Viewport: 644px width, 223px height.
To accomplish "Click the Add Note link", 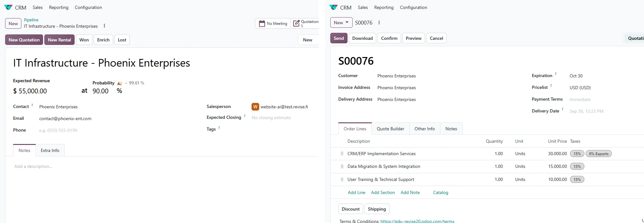I will point(410,192).
